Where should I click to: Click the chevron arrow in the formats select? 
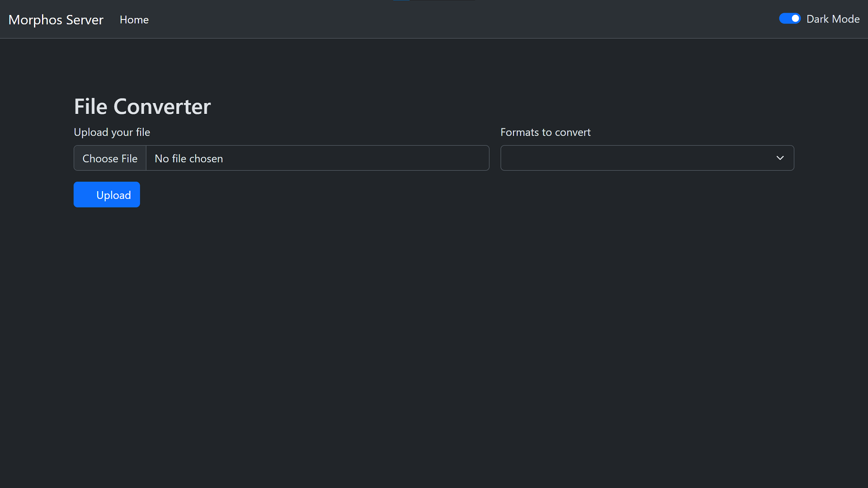point(780,158)
